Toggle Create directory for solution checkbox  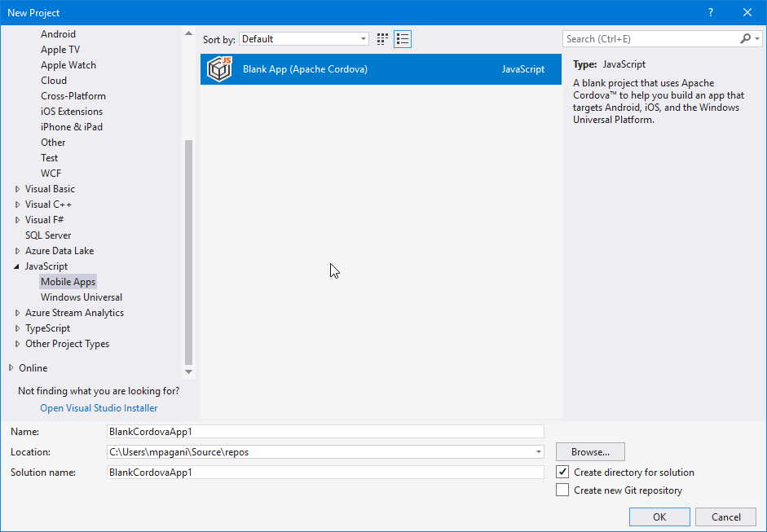click(x=562, y=472)
